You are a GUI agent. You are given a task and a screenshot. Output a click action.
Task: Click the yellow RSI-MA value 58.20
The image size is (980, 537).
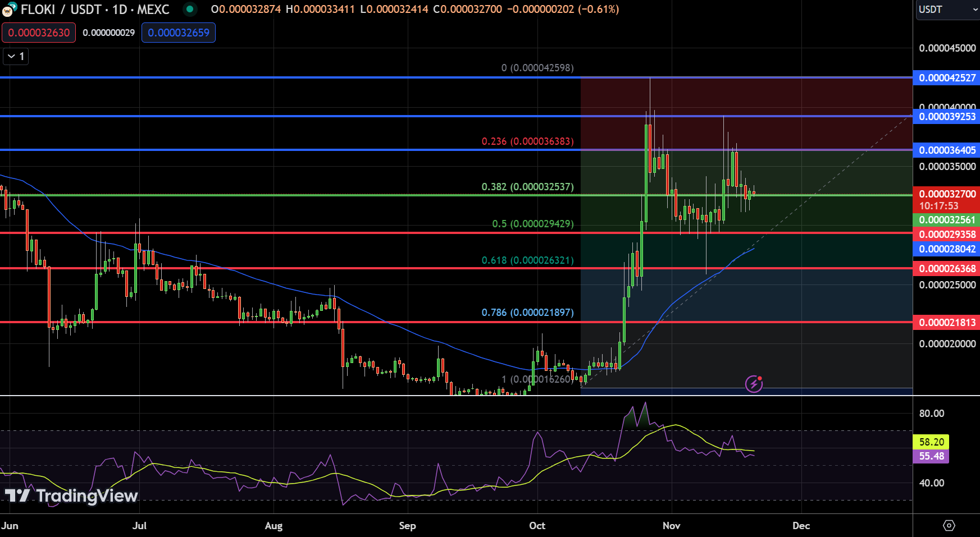click(x=931, y=442)
